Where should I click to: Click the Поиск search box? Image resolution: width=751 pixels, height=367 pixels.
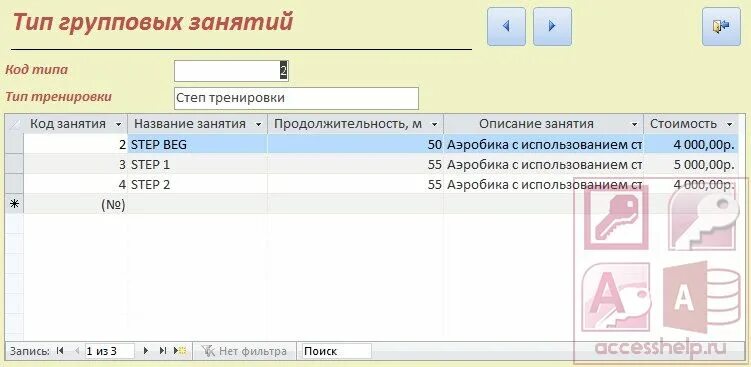click(336, 351)
